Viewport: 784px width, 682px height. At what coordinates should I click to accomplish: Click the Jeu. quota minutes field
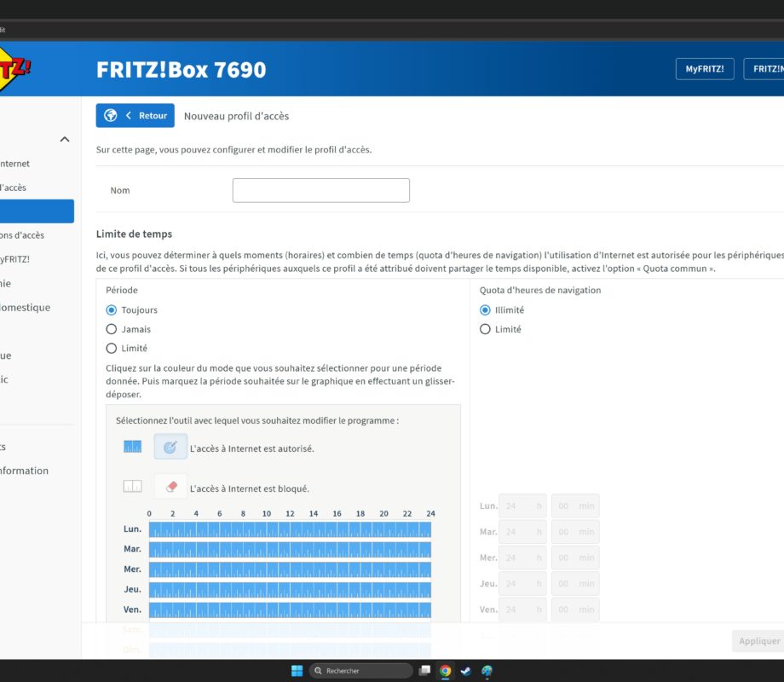pyautogui.click(x=575, y=584)
